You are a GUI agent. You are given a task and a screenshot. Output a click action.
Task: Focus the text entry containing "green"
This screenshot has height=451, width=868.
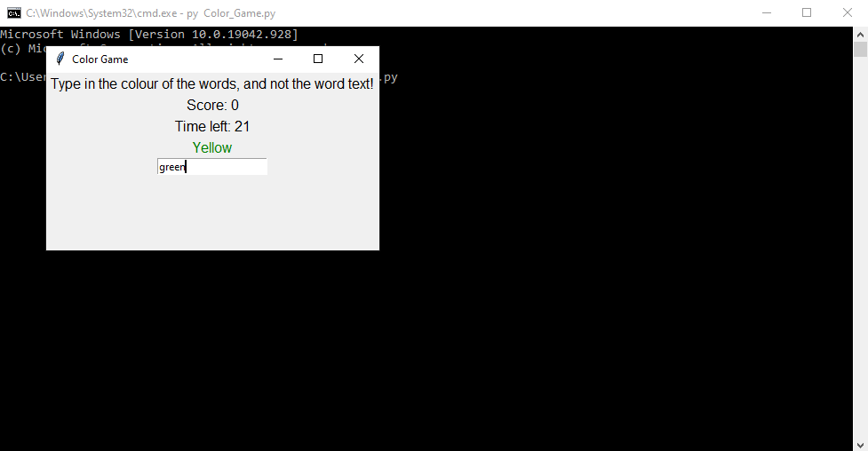tap(212, 167)
